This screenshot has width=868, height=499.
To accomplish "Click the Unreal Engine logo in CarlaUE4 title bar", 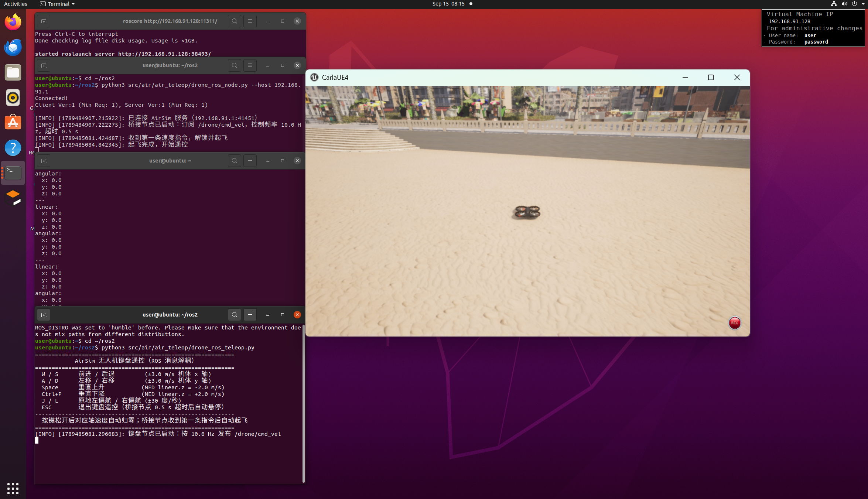I will click(314, 77).
